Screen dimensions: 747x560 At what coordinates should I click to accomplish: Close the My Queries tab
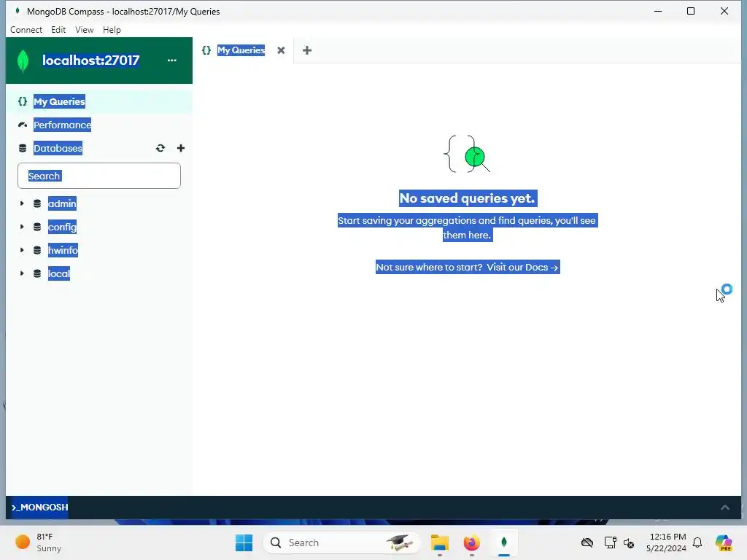click(281, 50)
